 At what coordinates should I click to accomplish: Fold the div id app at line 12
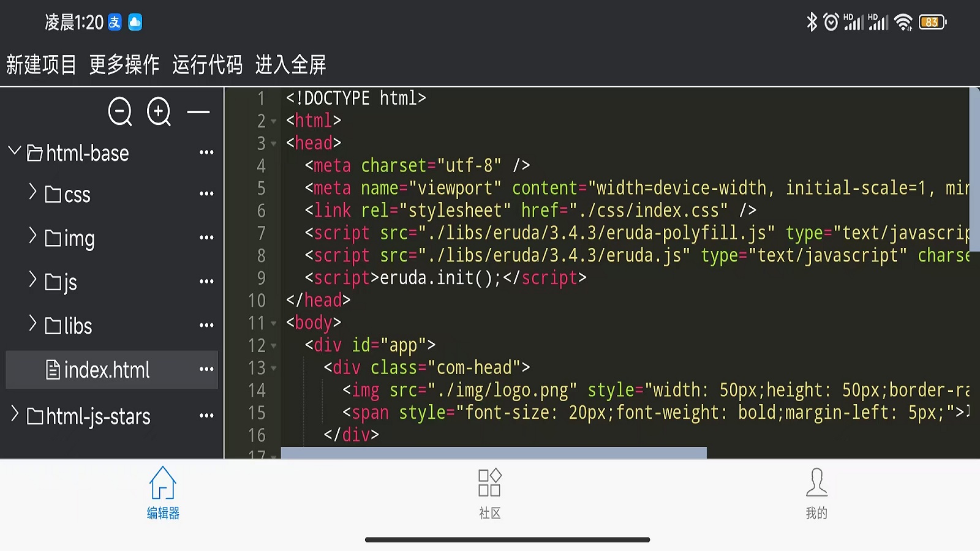coord(274,346)
